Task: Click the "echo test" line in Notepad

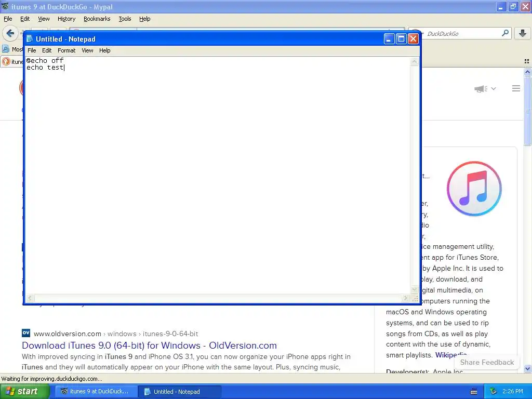Action: (x=45, y=68)
